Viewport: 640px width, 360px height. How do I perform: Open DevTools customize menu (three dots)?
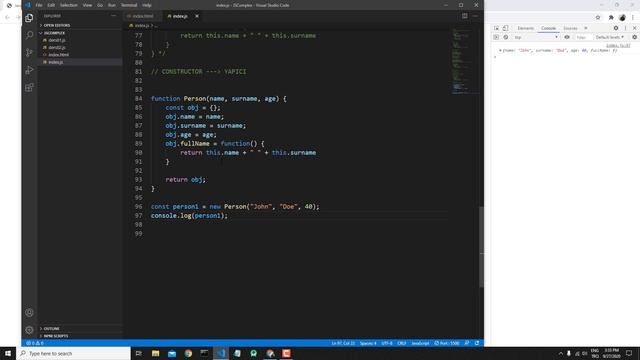625,28
